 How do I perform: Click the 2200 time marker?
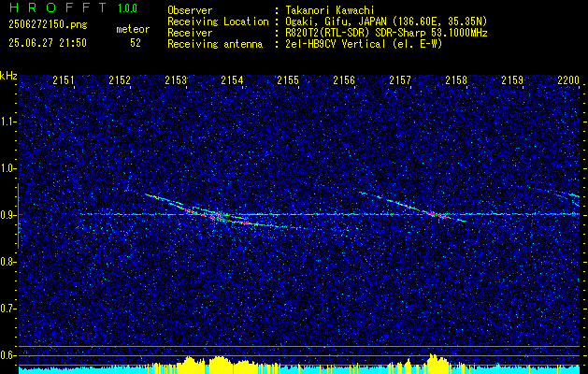point(568,80)
